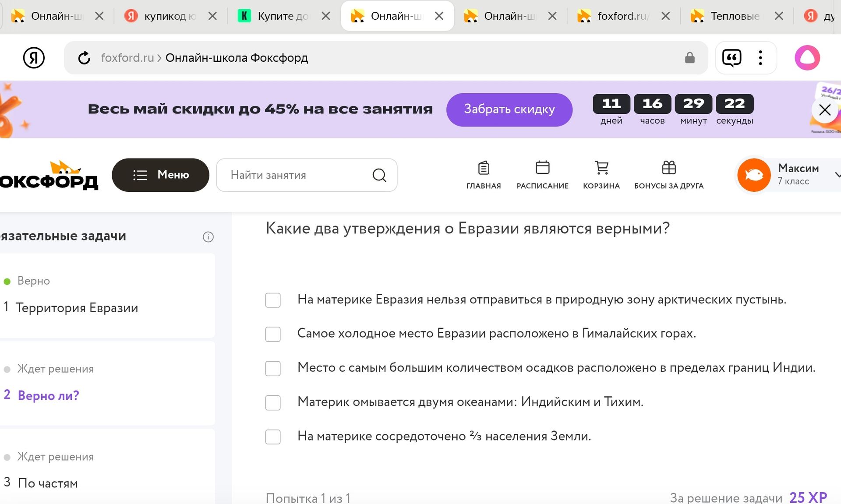Click the 25 XP reward text
The height and width of the screenshot is (504, 841).
pyautogui.click(x=808, y=497)
